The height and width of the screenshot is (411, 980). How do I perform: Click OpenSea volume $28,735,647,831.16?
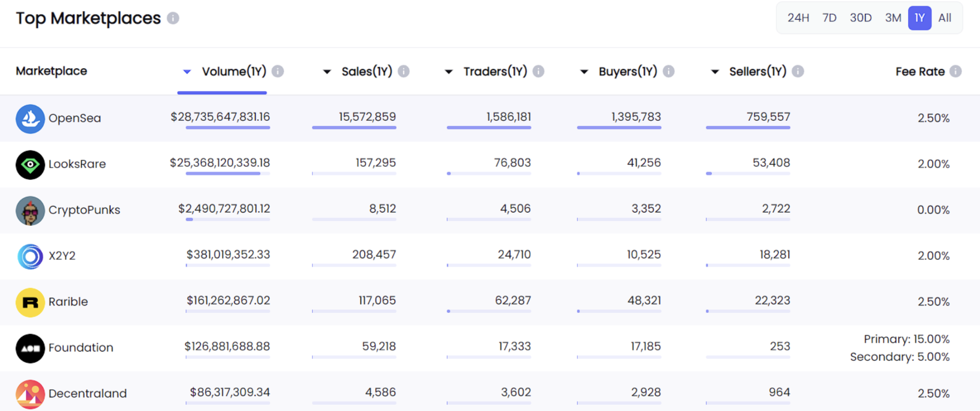(220, 117)
